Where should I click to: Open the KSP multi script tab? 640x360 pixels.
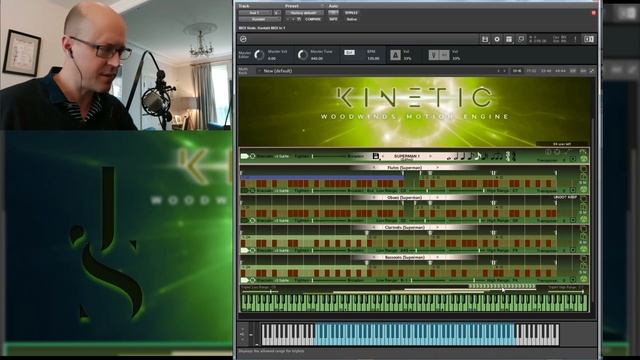[573, 71]
